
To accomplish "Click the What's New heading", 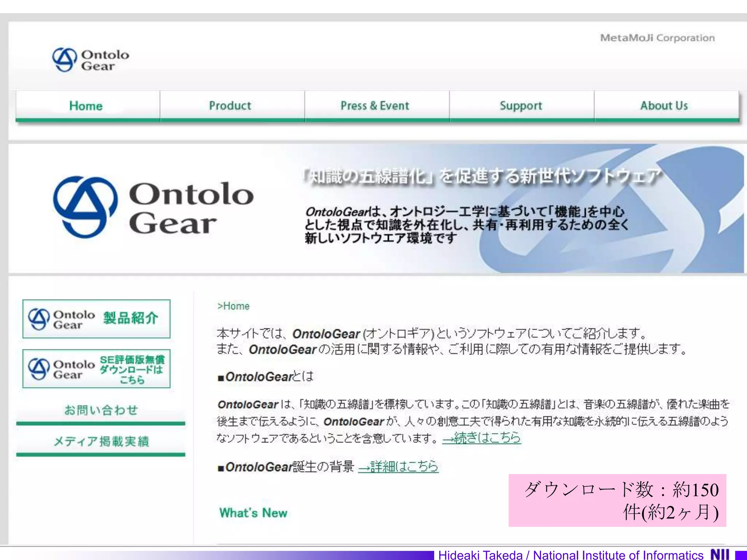I will tap(253, 513).
